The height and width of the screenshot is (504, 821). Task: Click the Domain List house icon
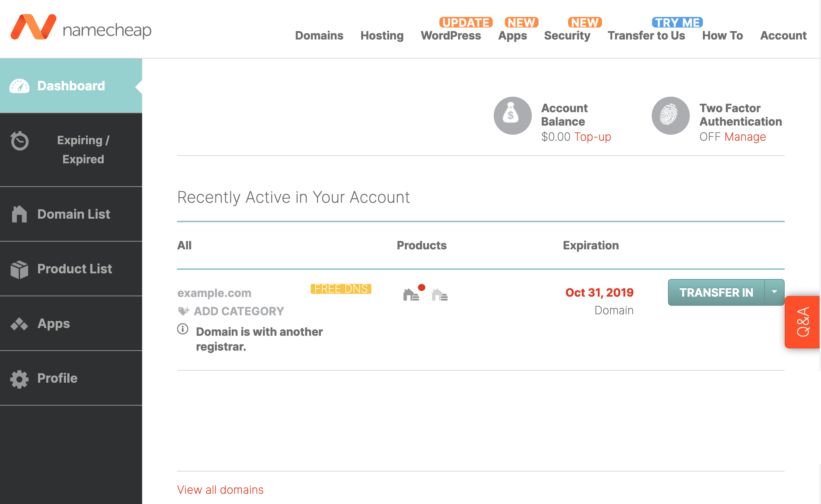tap(19, 214)
